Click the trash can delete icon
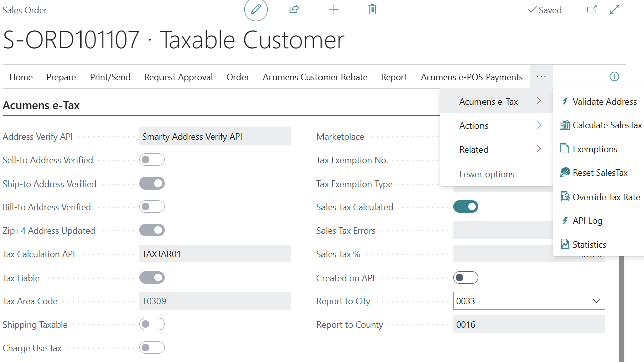The width and height of the screenshot is (644, 362). (372, 9)
